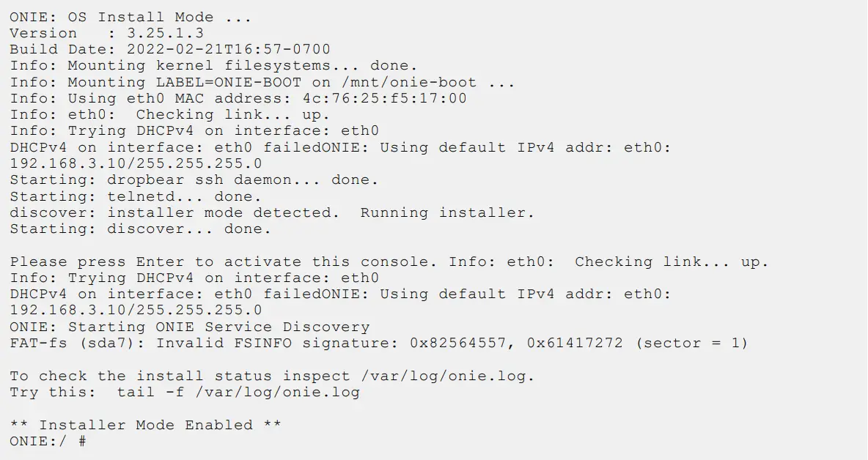Click the "Starting: telnetd... done." line
The width and height of the screenshot is (868, 460).
click(136, 196)
